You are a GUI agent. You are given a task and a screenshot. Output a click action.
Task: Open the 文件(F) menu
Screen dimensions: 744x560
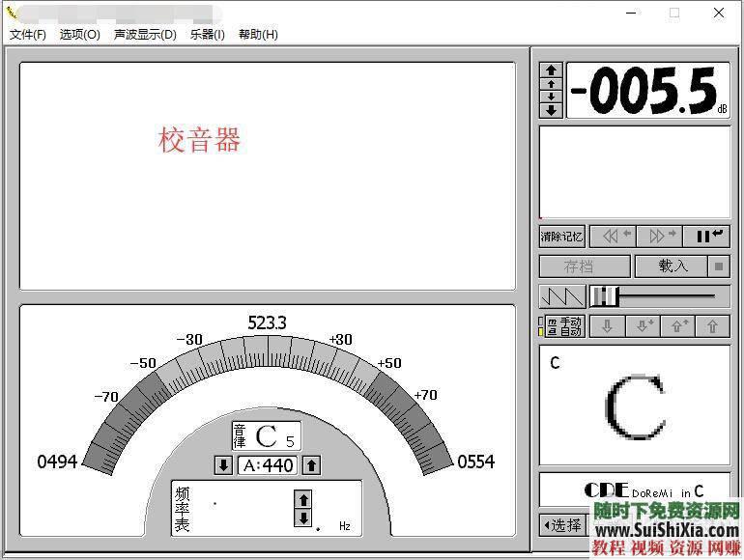(x=28, y=34)
